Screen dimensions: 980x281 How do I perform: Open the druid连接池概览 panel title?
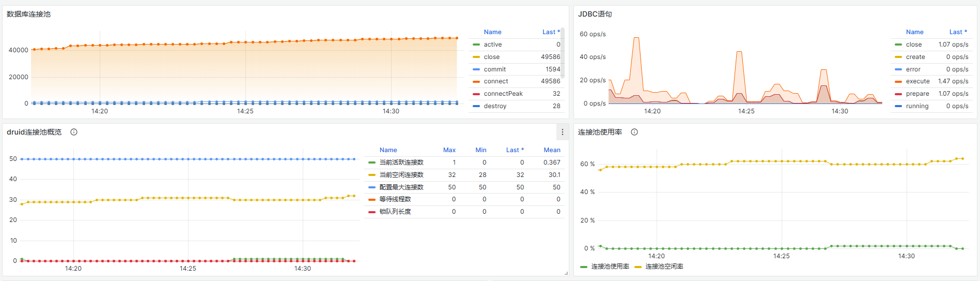point(34,132)
